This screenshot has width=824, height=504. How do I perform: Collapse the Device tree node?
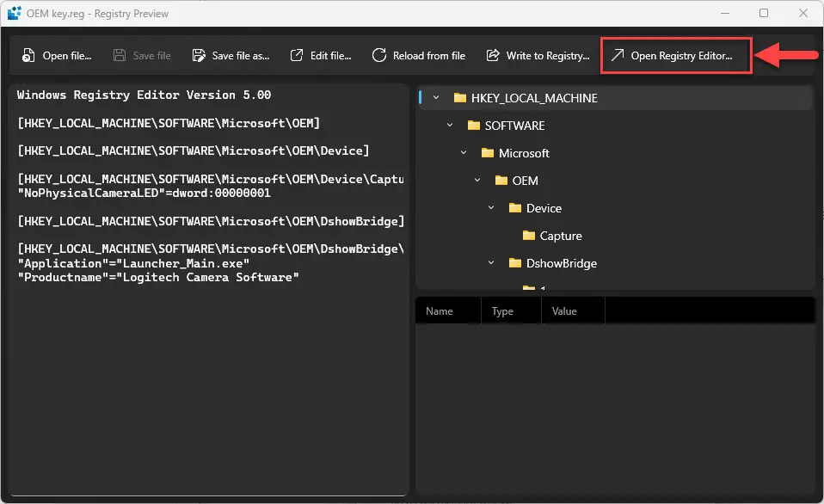[491, 207]
